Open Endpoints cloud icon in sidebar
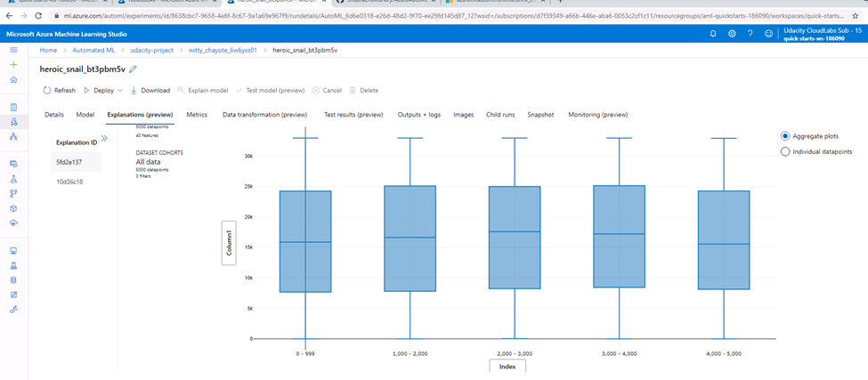The height and width of the screenshot is (380, 868). pos(14,222)
